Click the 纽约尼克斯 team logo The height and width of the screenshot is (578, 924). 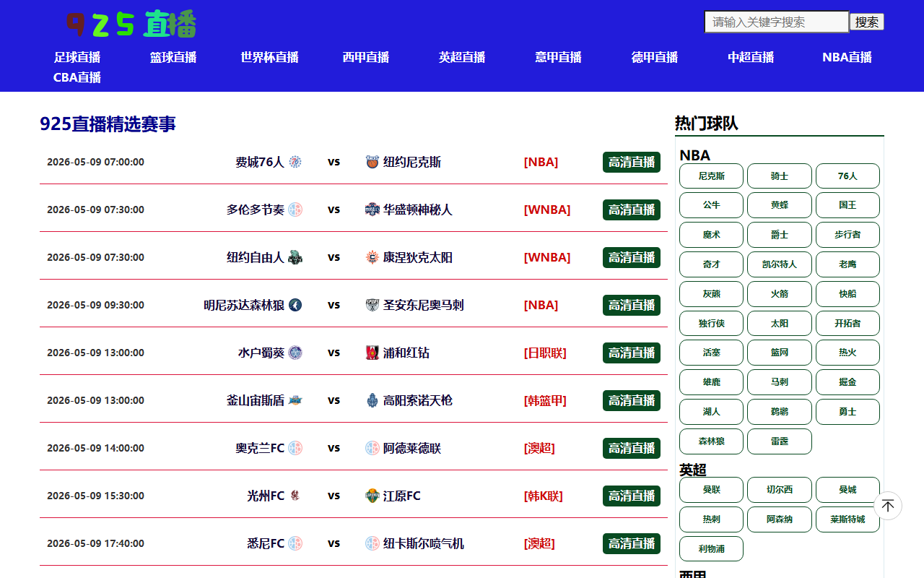tap(372, 162)
